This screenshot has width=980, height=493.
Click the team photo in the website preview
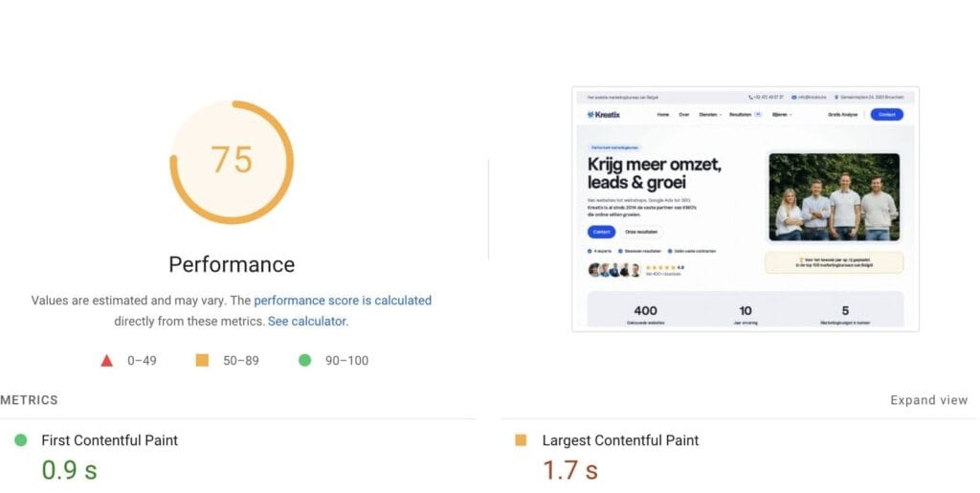coord(834,197)
